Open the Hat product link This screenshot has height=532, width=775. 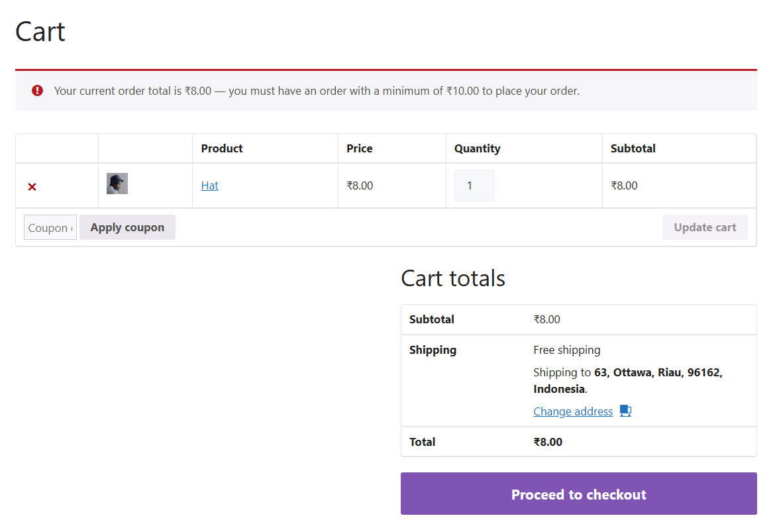[209, 186]
